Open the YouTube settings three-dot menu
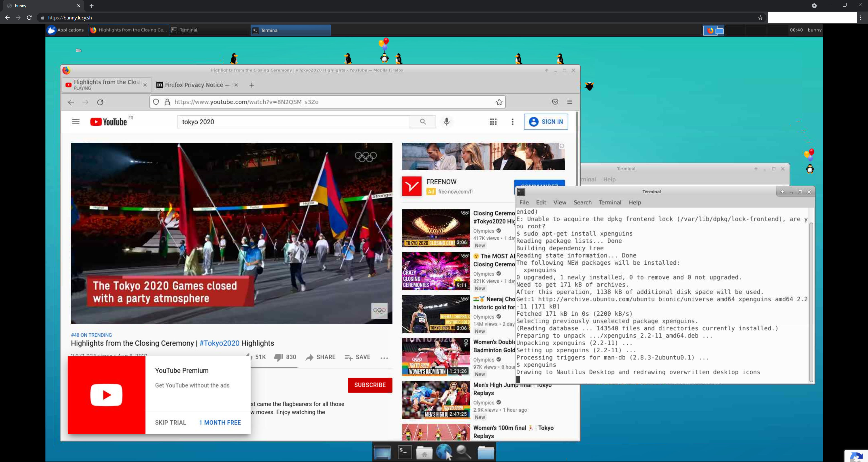The width and height of the screenshot is (868, 462). [513, 122]
